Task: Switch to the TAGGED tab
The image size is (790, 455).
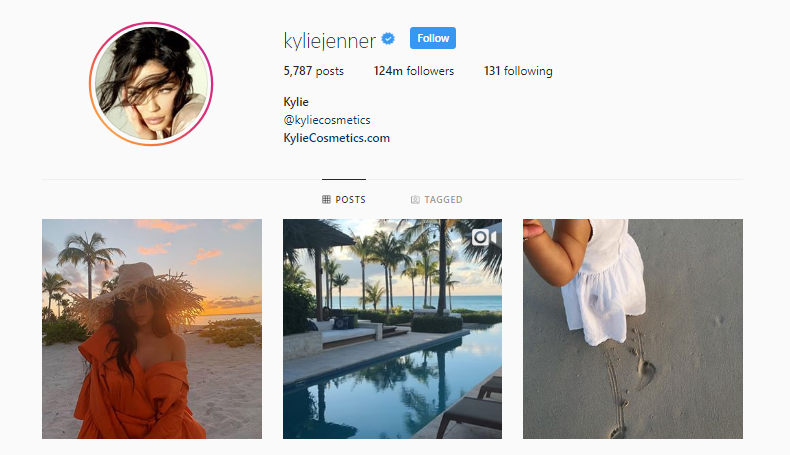Action: (x=437, y=200)
